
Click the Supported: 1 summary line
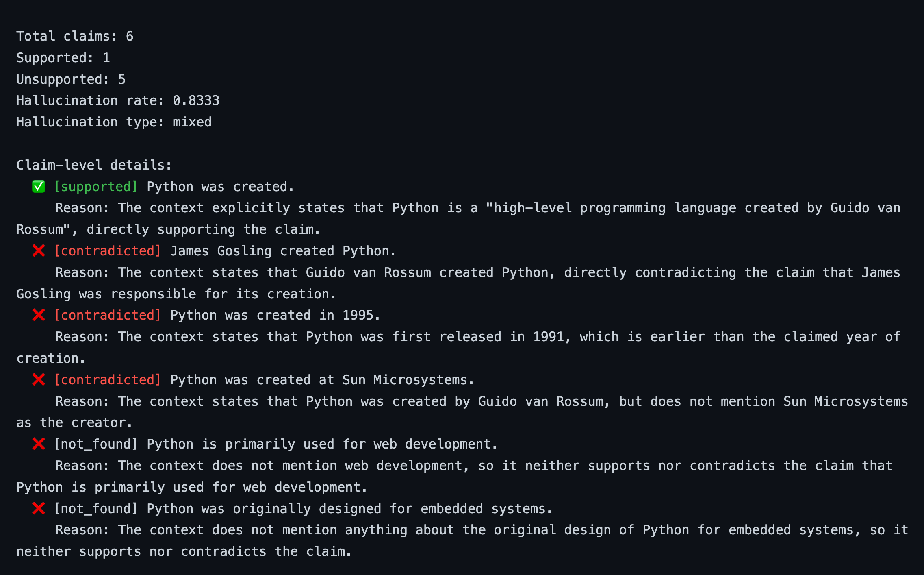(x=63, y=58)
